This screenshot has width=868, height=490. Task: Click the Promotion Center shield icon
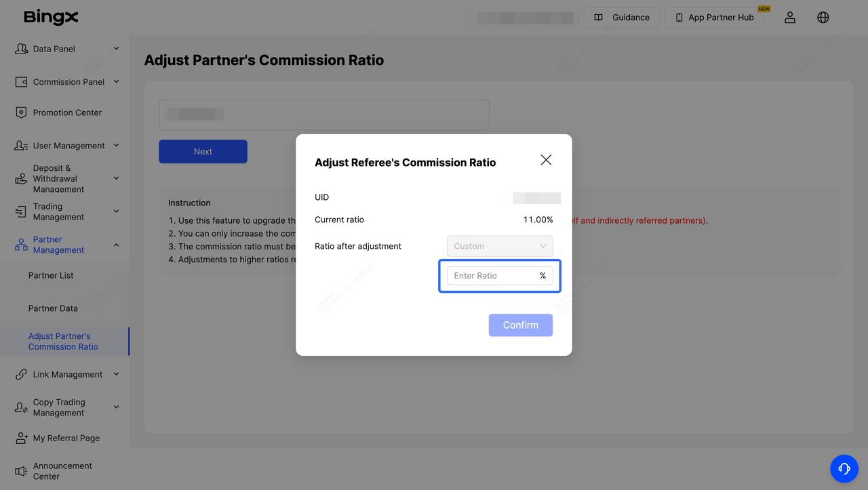point(21,113)
